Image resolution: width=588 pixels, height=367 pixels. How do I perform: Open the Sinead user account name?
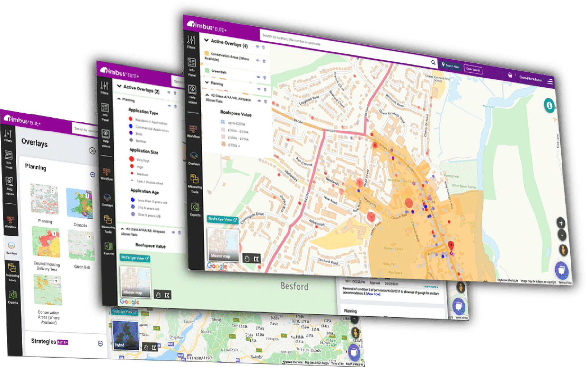point(530,79)
